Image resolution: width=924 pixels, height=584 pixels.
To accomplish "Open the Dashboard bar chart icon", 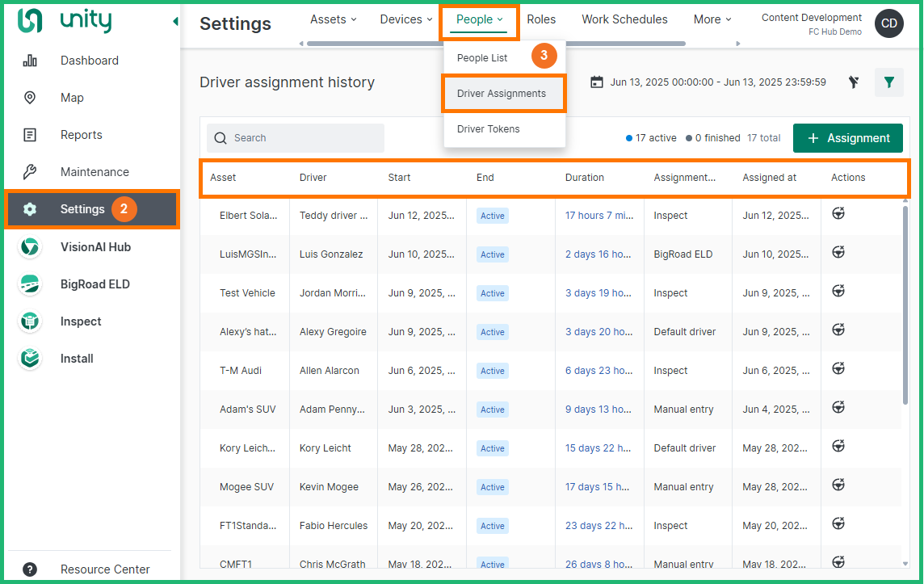I will click(x=30, y=61).
